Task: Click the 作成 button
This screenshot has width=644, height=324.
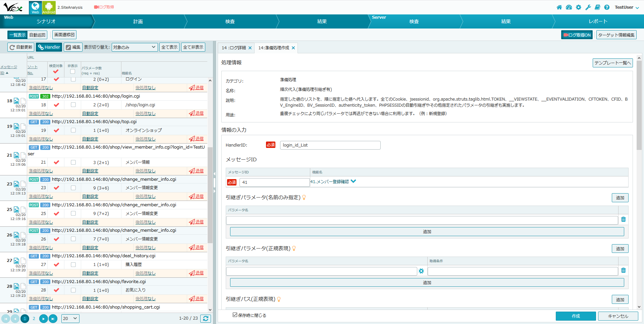Action: tap(576, 316)
